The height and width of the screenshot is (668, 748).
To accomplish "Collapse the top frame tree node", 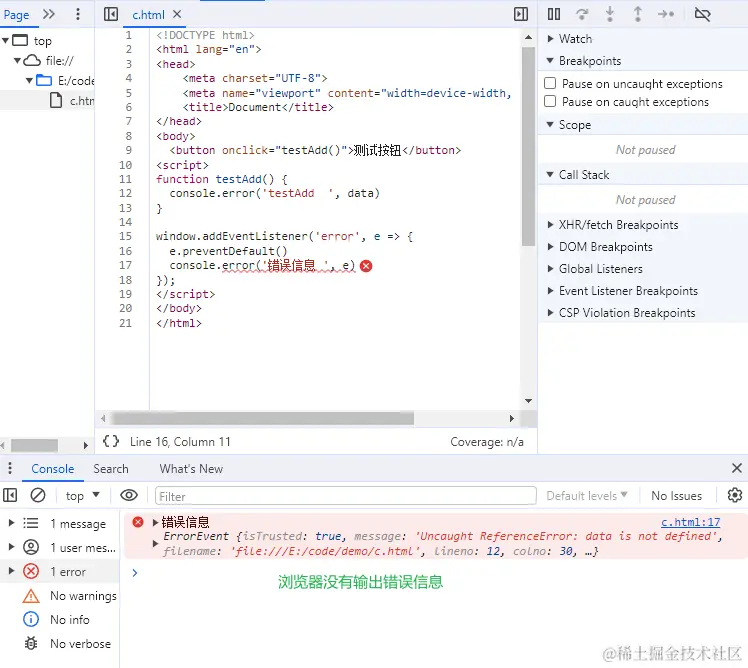I will click(6, 41).
